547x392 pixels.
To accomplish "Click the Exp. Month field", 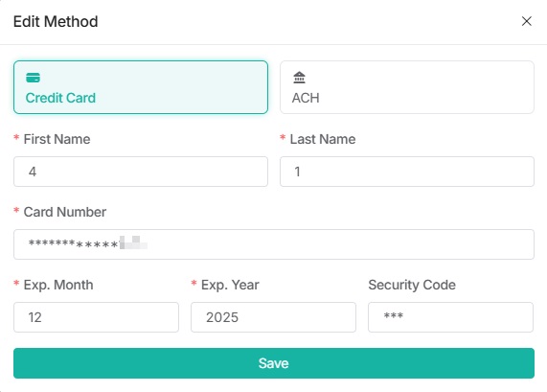I will (97, 317).
